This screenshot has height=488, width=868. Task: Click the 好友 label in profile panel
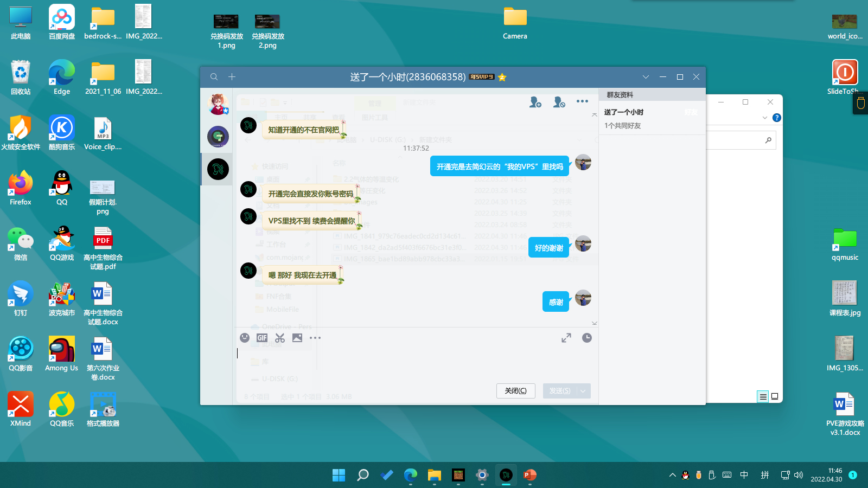[x=691, y=112]
